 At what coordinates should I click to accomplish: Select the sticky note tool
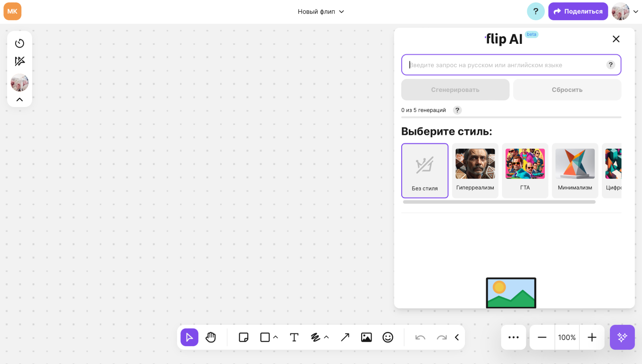click(244, 337)
